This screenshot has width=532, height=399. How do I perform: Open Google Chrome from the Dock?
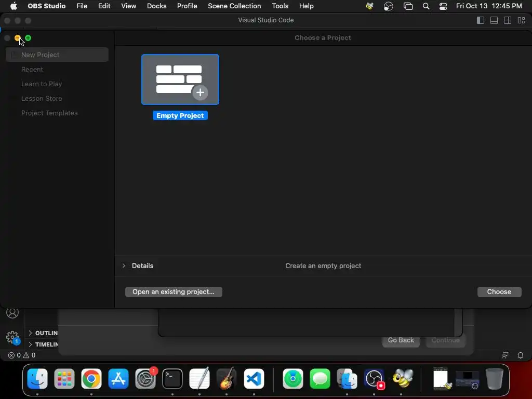[x=91, y=379]
